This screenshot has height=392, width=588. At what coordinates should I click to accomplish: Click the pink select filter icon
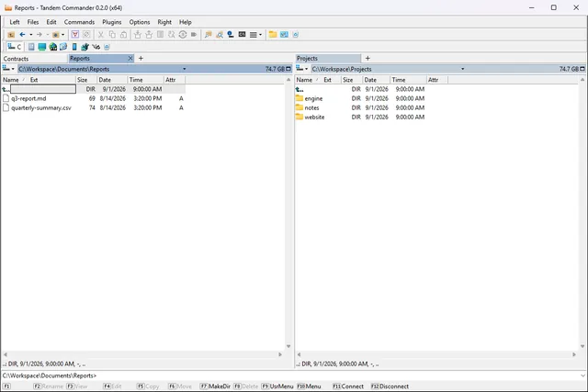coord(75,35)
